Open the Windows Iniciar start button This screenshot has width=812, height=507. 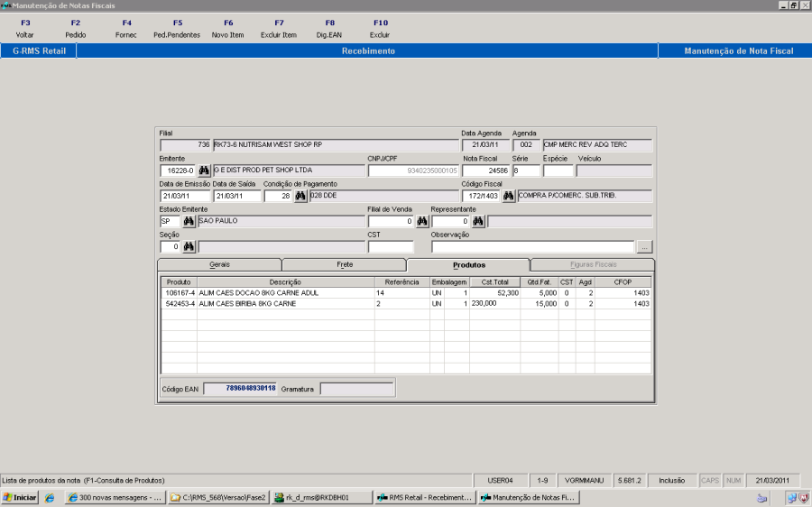[20, 498]
